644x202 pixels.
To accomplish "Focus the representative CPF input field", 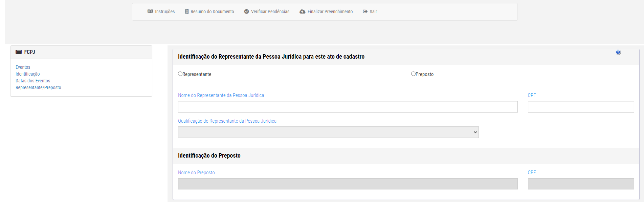I will click(581, 107).
